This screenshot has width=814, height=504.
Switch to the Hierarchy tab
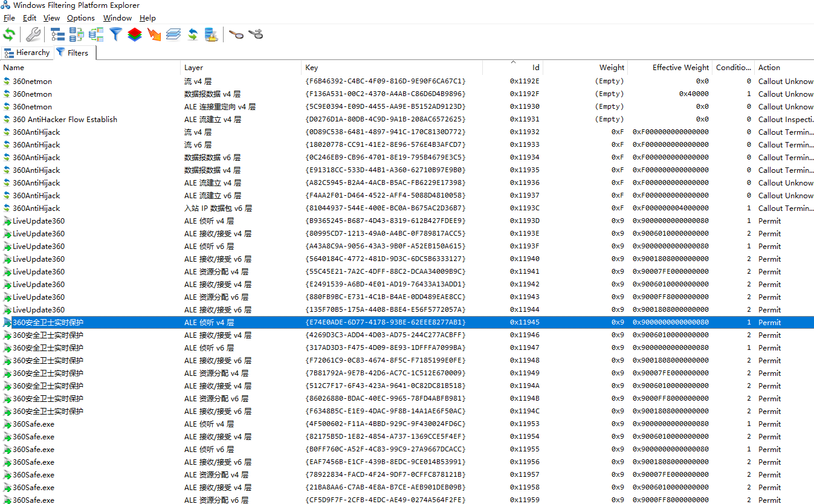(x=27, y=53)
